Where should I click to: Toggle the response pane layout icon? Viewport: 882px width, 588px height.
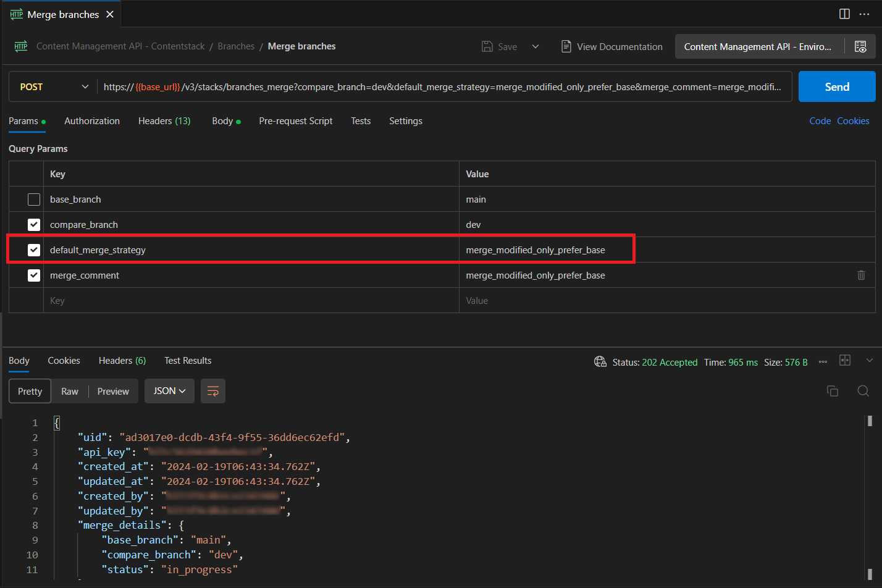click(845, 360)
